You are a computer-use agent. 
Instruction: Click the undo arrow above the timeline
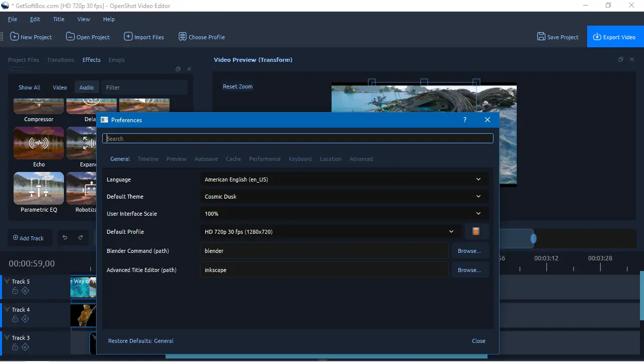(65, 238)
